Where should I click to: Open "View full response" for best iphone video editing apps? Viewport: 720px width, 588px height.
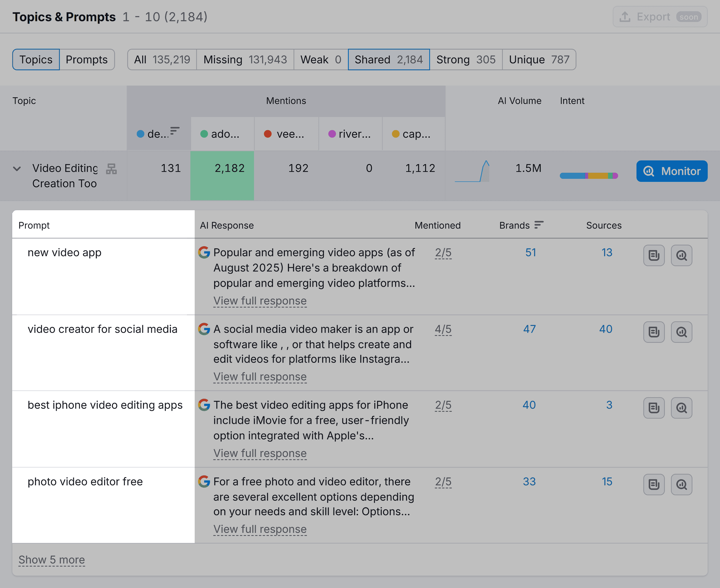[x=259, y=453]
